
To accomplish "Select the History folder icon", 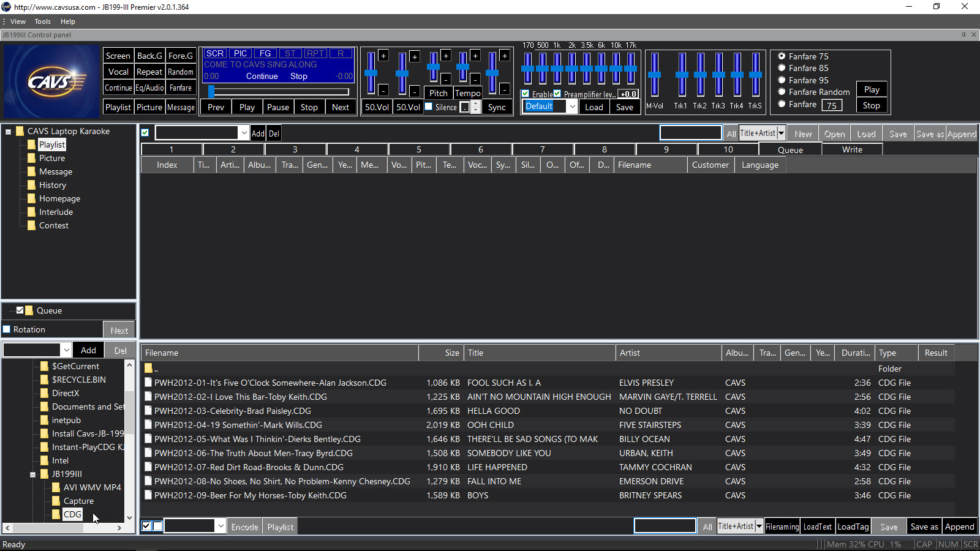I will [x=32, y=185].
